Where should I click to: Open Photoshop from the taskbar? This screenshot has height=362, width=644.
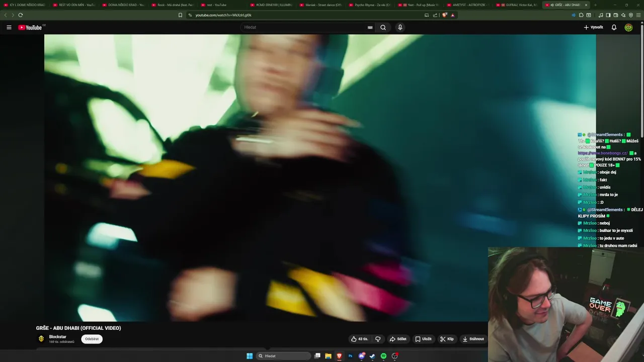pyautogui.click(x=350, y=356)
